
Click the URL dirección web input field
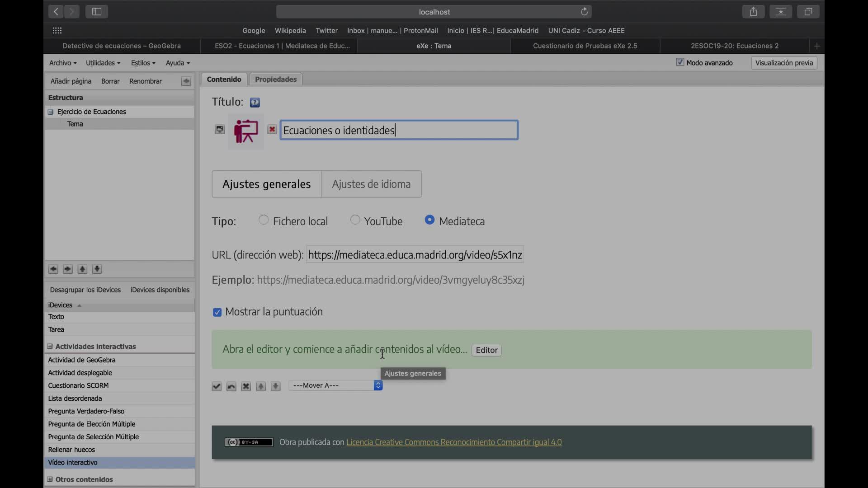click(x=415, y=255)
